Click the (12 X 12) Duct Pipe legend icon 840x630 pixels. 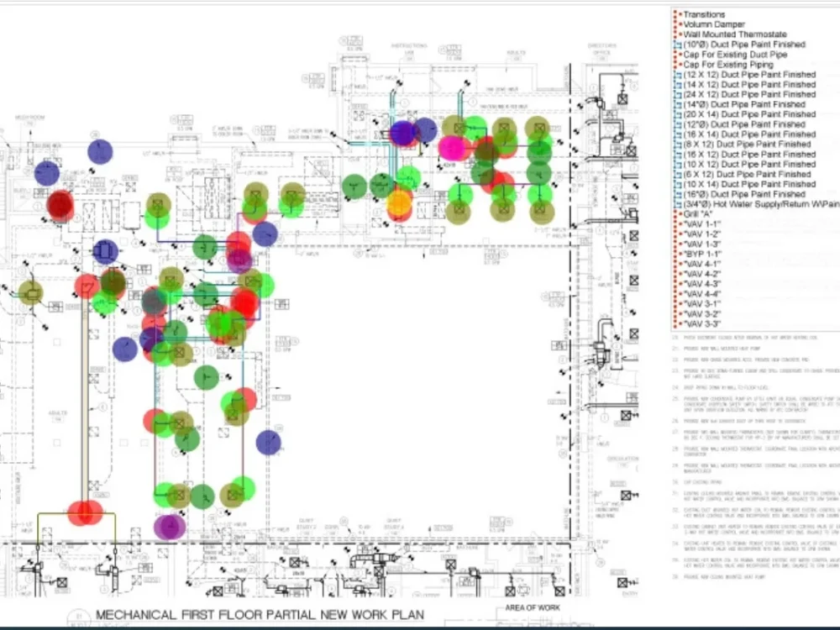[x=677, y=74]
